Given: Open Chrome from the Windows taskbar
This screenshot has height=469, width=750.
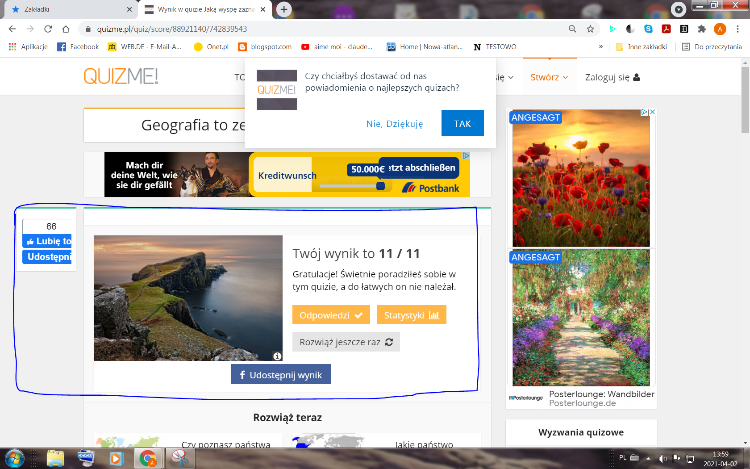Looking at the screenshot, I should pos(146,458).
